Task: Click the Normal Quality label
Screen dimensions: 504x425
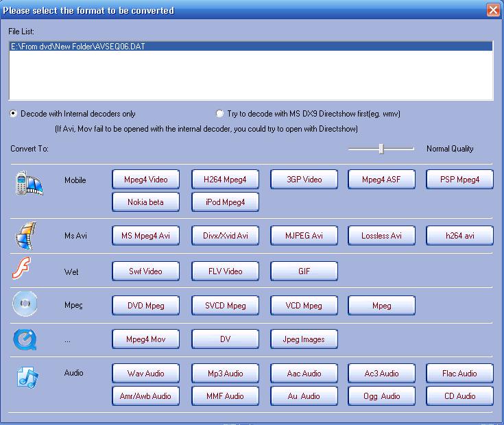Action: 450,149
